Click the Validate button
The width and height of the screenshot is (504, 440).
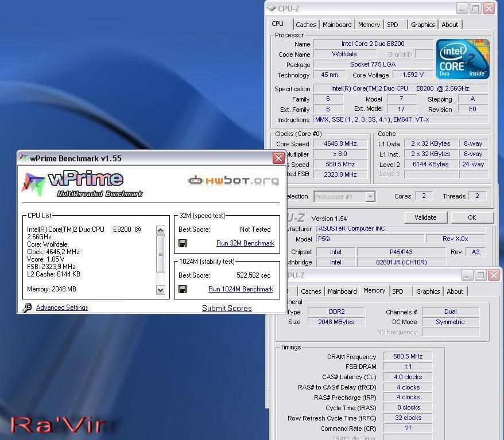click(425, 217)
